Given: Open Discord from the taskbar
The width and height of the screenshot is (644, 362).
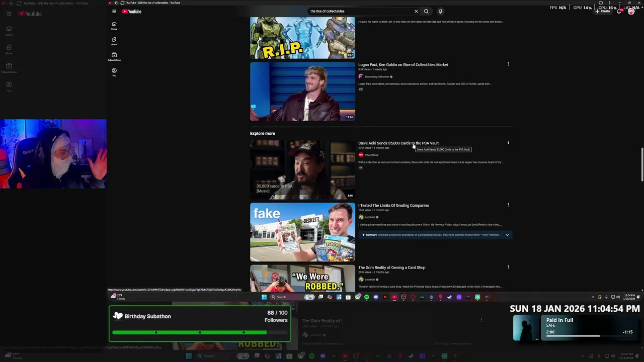Looking at the screenshot, I should tap(376, 297).
